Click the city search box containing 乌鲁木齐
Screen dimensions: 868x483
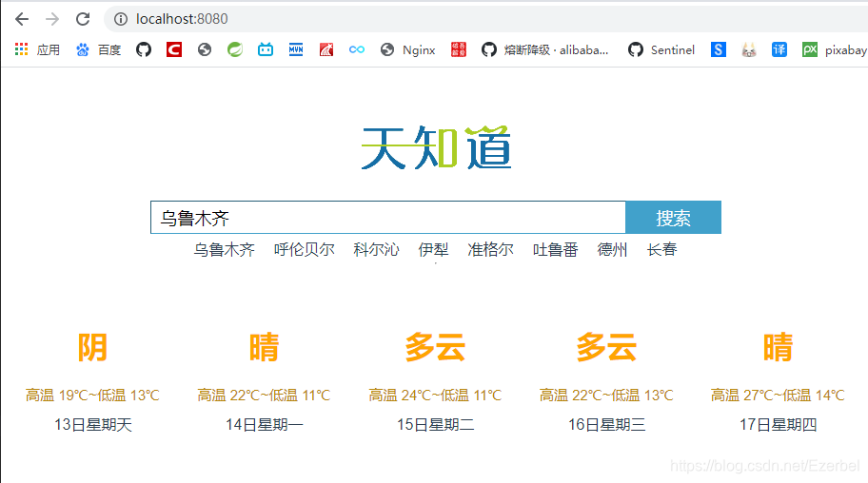point(388,218)
